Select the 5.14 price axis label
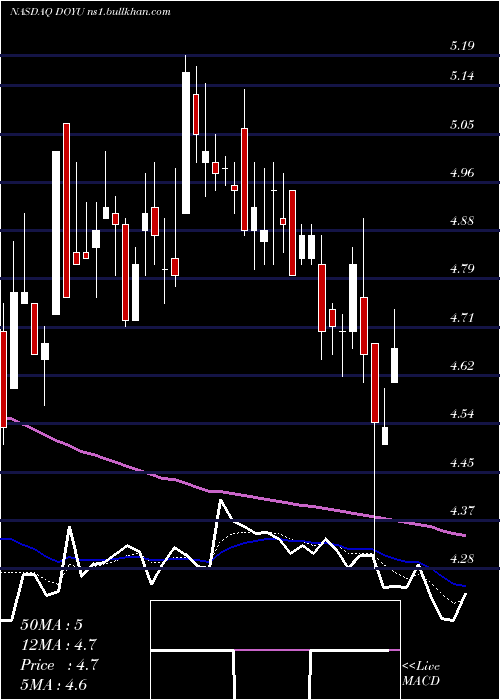Image resolution: width=500 pixels, height=700 pixels. pos(462,76)
